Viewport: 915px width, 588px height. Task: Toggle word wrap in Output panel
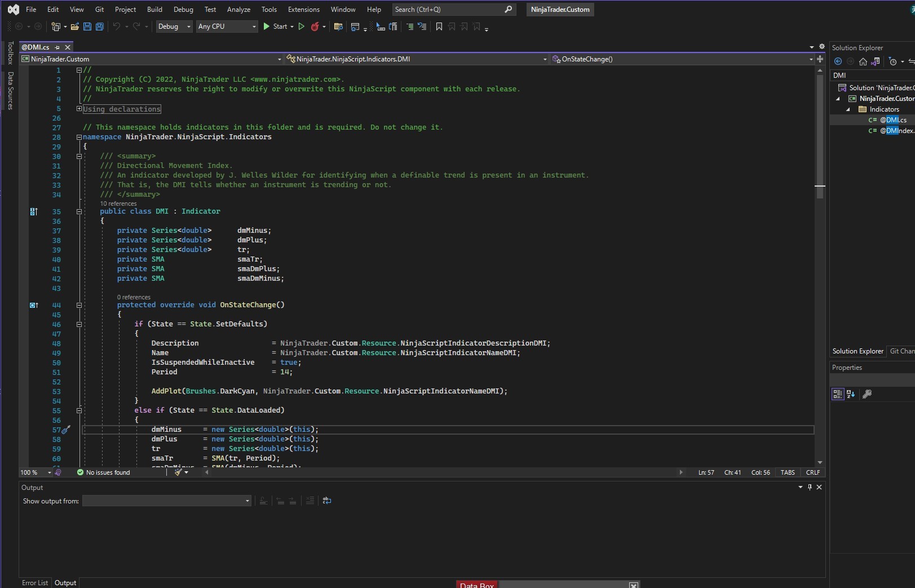[327, 501]
